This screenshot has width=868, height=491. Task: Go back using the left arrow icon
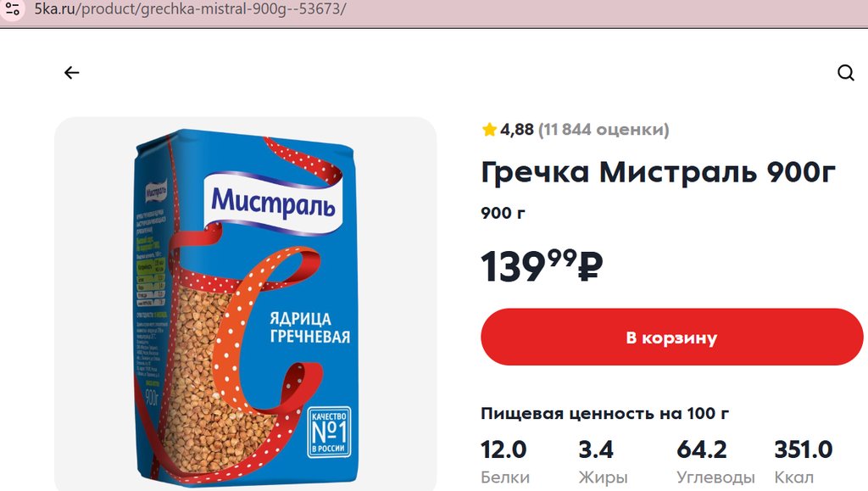click(x=71, y=73)
